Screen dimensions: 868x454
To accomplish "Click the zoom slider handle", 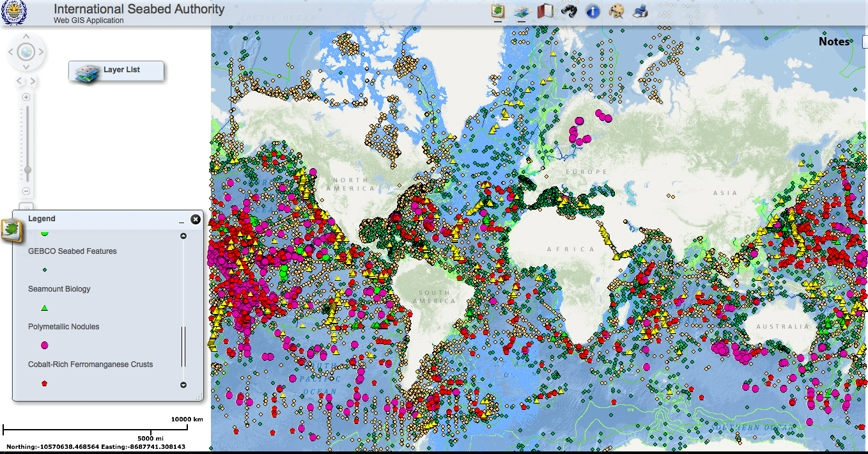I will click(x=27, y=169).
